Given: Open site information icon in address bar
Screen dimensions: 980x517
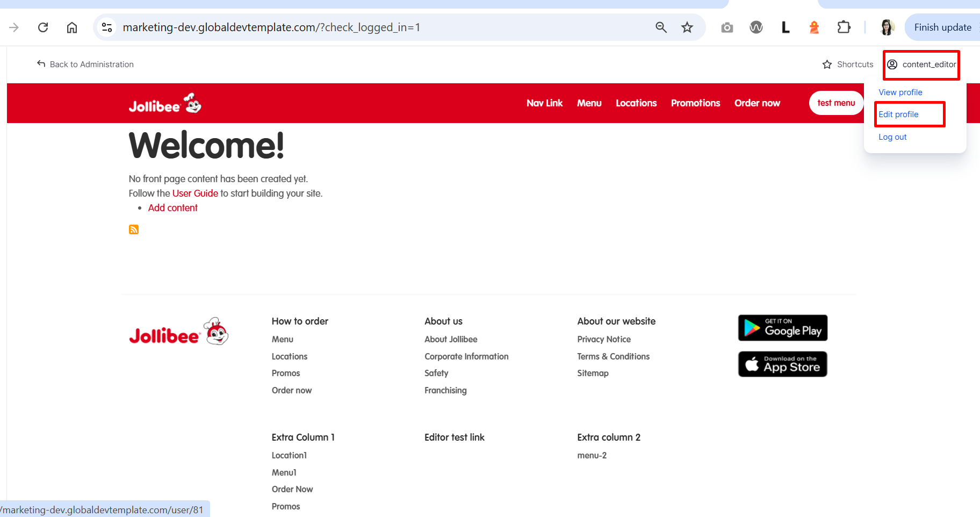Looking at the screenshot, I should click(107, 27).
